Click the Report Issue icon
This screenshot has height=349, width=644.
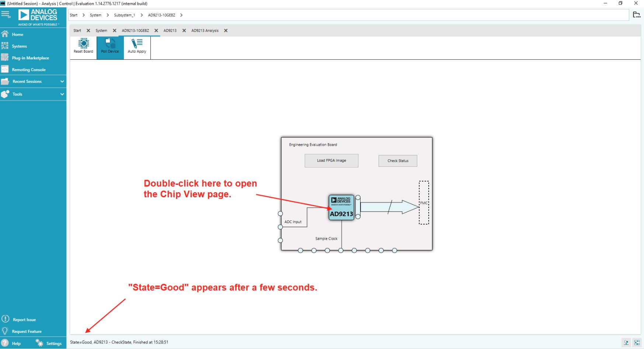pyautogui.click(x=6, y=319)
